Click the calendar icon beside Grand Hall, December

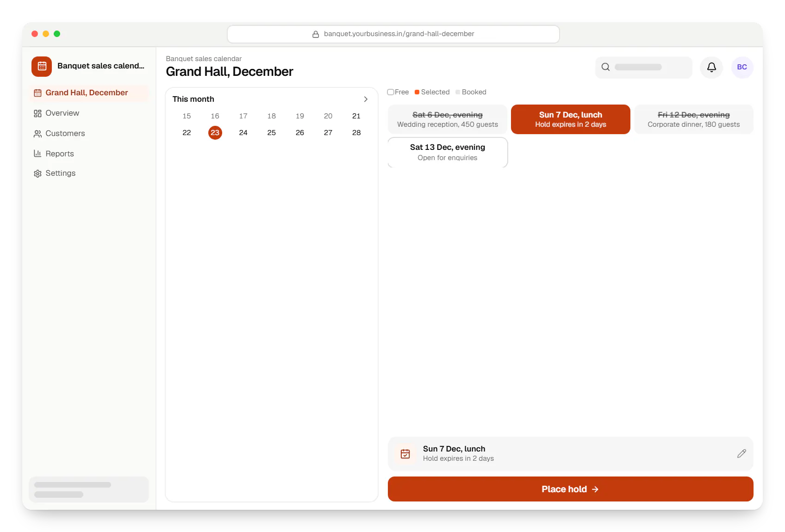(37, 93)
